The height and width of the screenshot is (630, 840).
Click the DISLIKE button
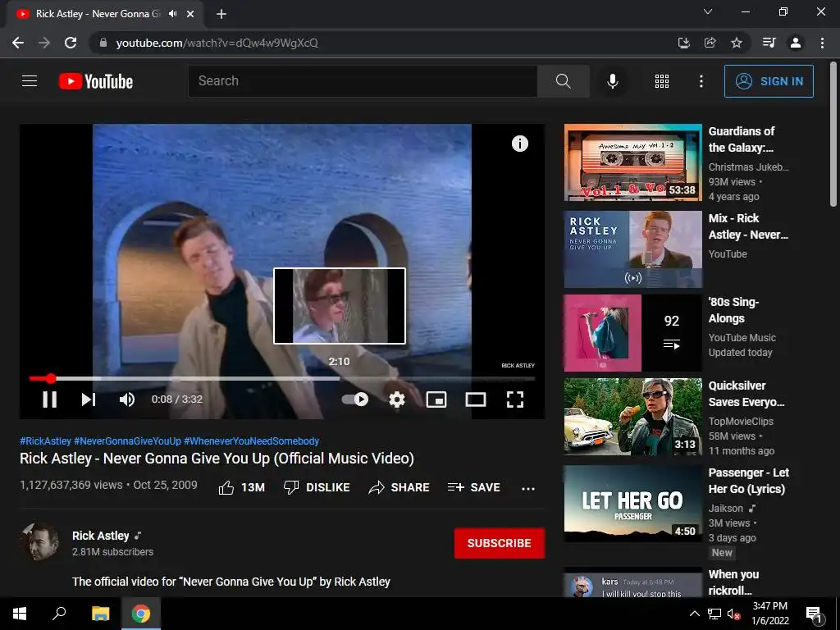(317, 487)
